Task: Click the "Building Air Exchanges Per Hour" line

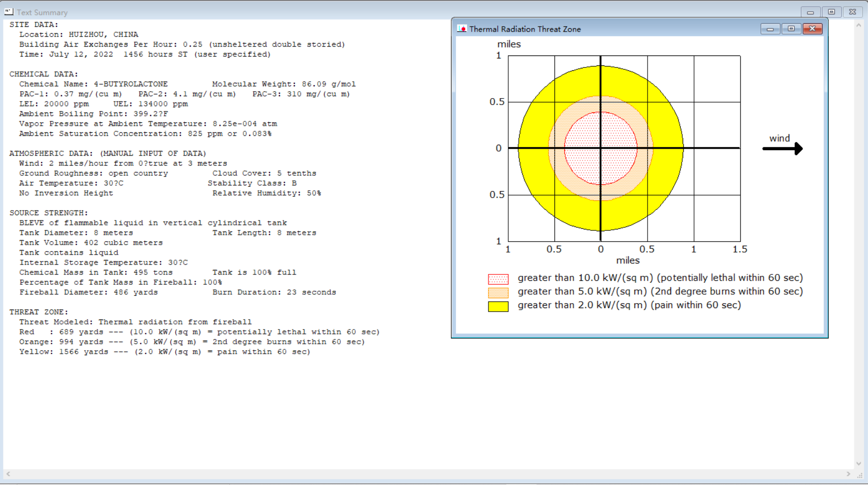Action: (182, 45)
